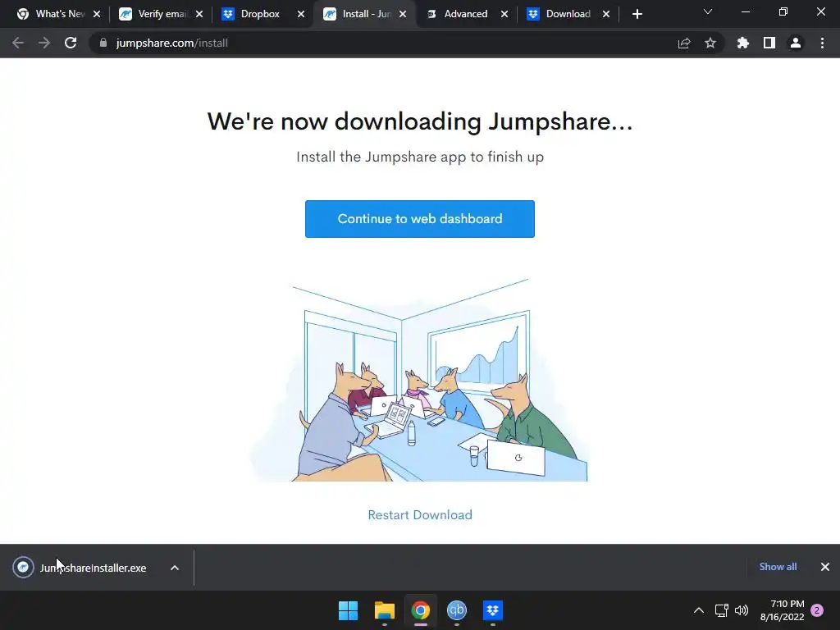Close the What's New tab
840x630 pixels.
(97, 14)
